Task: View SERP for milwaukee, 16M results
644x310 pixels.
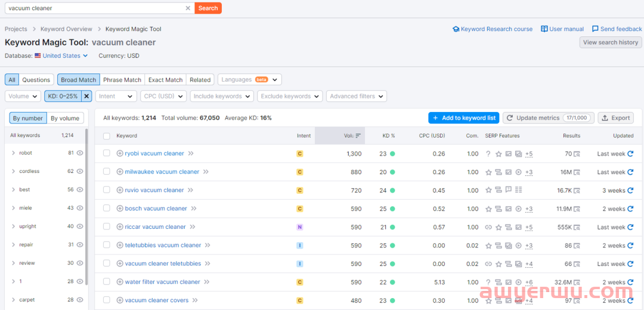Action: click(577, 172)
